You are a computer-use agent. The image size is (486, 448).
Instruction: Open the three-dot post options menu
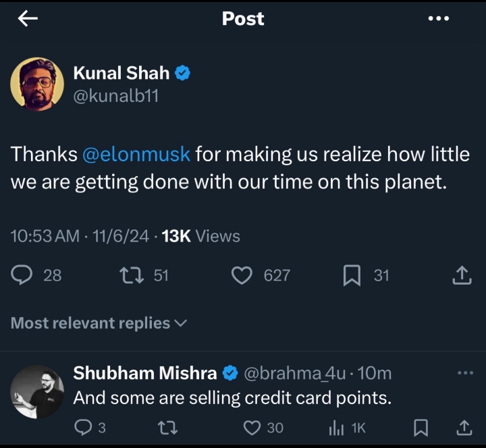439,19
